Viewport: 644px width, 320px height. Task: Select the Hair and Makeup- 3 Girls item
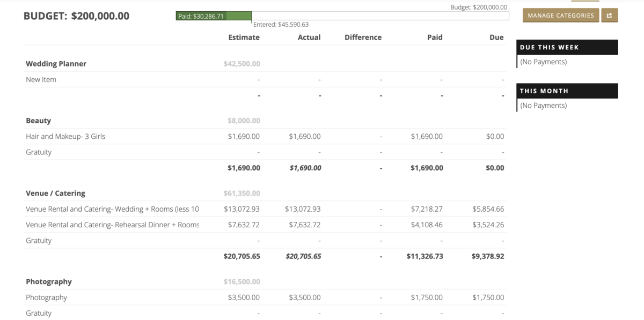[65, 136]
